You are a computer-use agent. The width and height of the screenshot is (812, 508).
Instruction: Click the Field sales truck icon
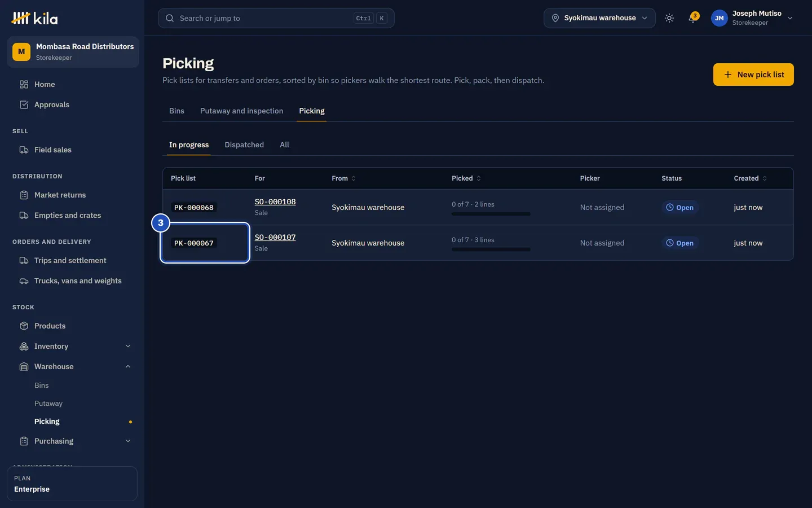click(x=24, y=150)
